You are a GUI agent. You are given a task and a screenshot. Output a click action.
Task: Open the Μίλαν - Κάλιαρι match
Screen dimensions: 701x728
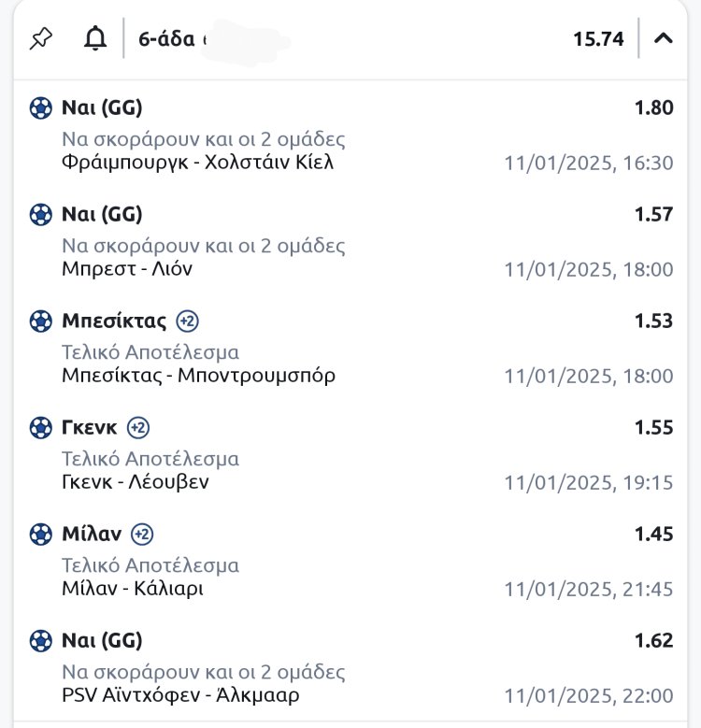(x=132, y=589)
